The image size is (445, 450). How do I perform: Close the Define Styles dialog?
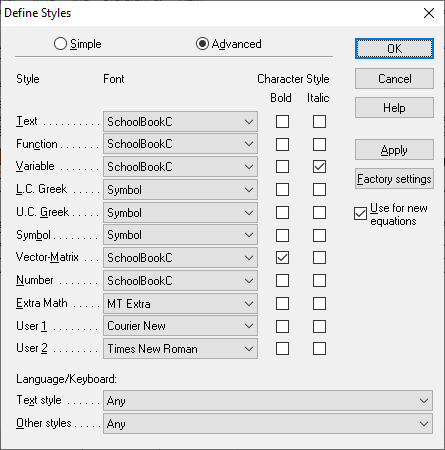(x=429, y=13)
